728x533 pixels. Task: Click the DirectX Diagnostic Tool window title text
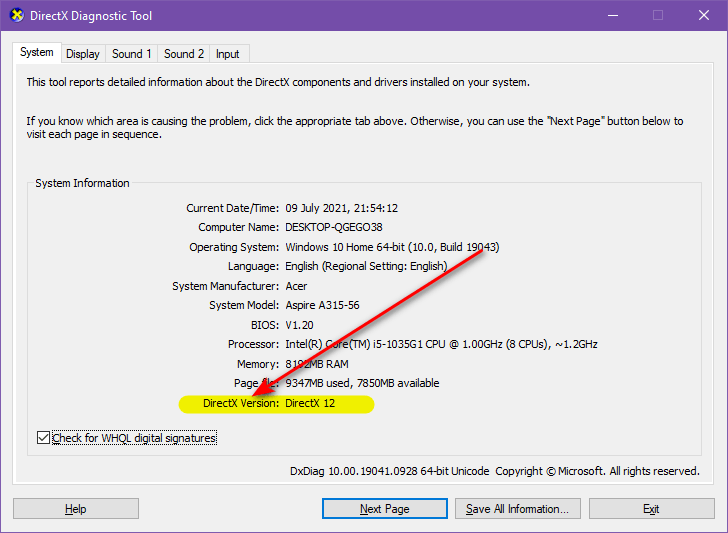coord(91,16)
